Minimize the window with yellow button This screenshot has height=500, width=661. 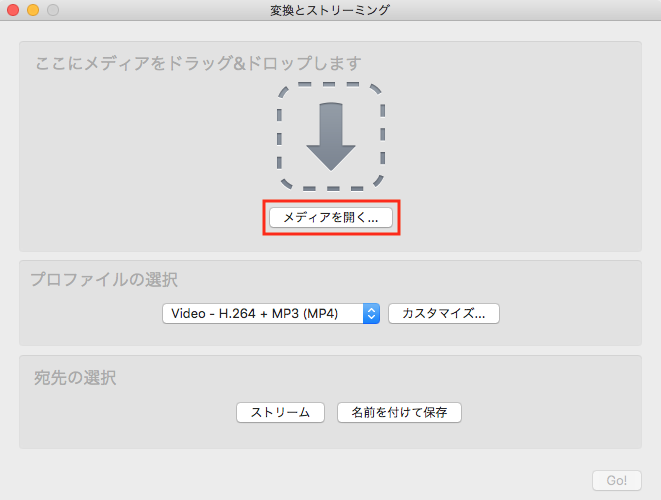pyautogui.click(x=33, y=10)
